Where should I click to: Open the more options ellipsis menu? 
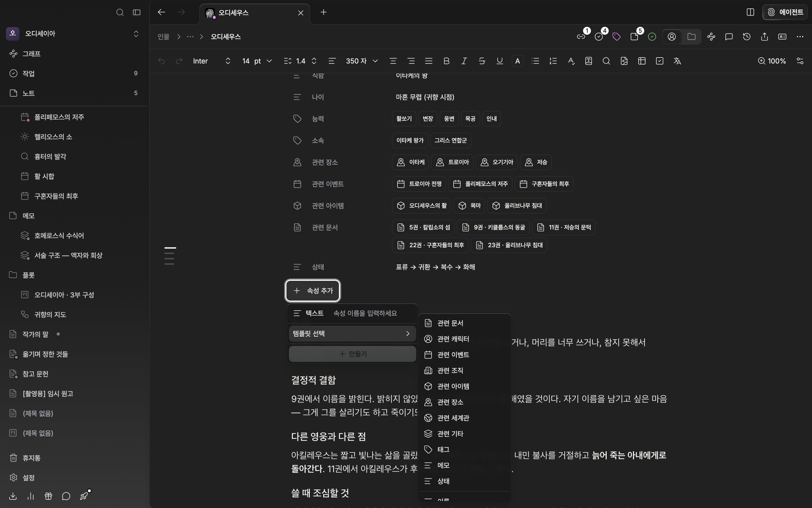tap(800, 37)
